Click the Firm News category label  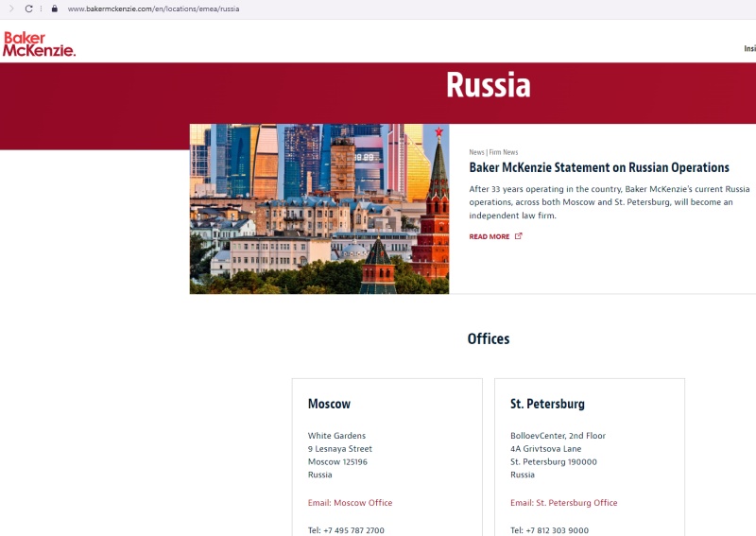(504, 152)
